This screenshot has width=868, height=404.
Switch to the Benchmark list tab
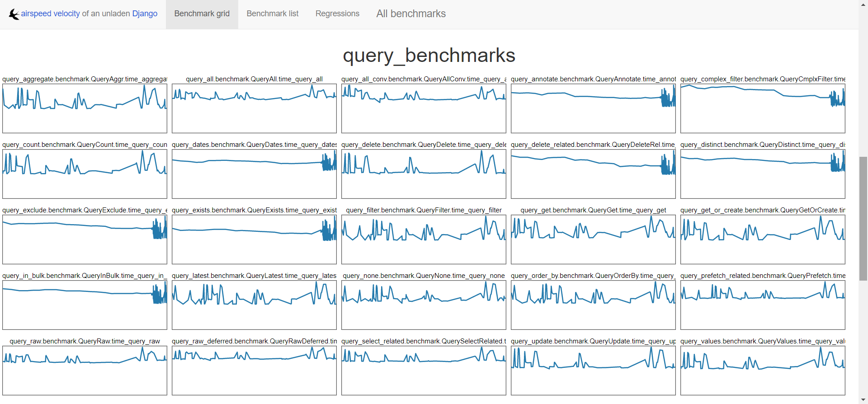[x=273, y=14]
